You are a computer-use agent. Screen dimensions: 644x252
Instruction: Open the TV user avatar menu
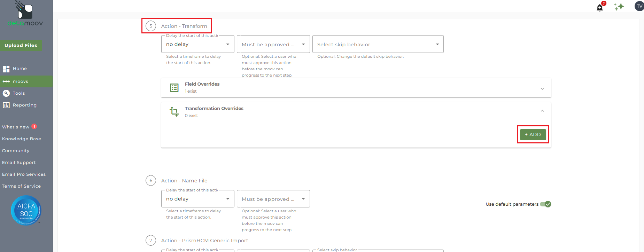tap(639, 6)
